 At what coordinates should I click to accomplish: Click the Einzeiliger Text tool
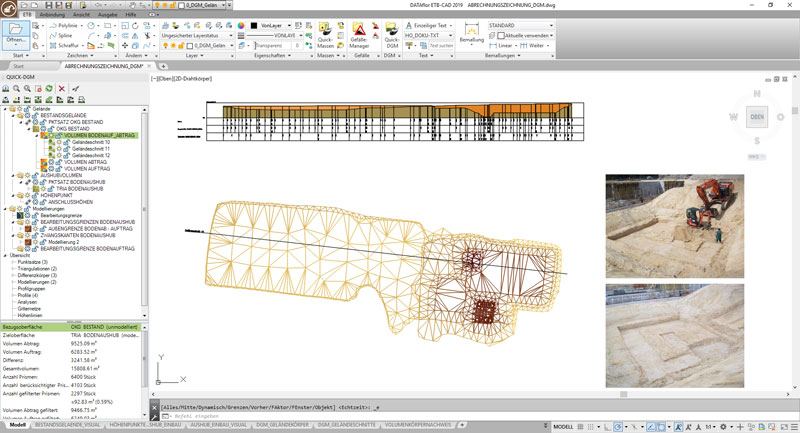(426, 26)
